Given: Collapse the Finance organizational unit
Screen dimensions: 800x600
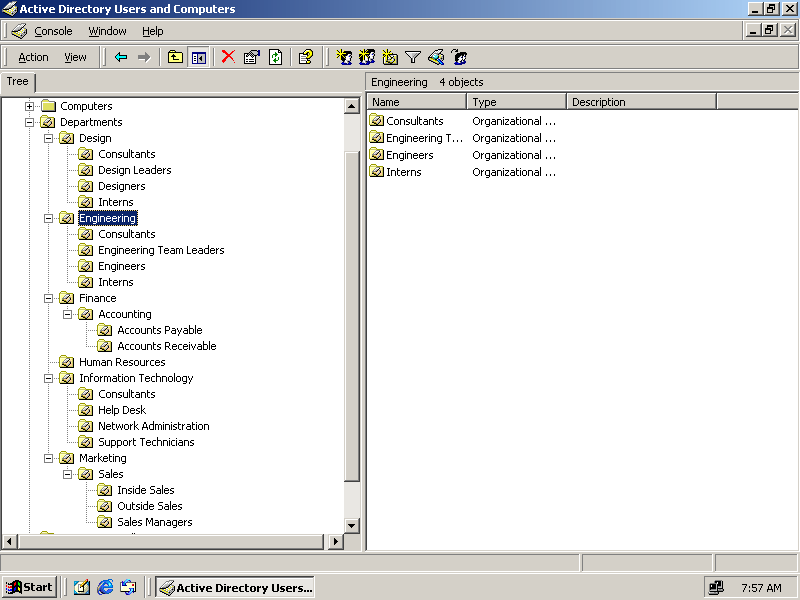Looking at the screenshot, I should click(x=48, y=297).
